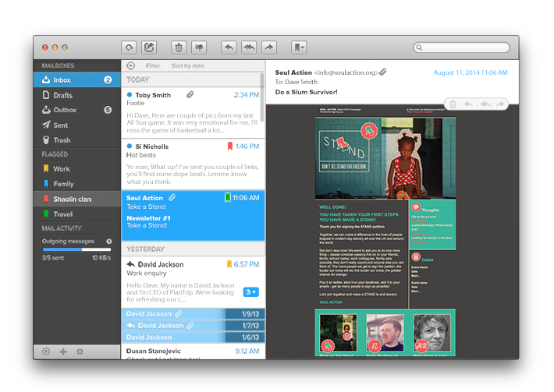Click the toolbar reply arrow
The width and height of the screenshot is (554, 392).
pos(229,48)
